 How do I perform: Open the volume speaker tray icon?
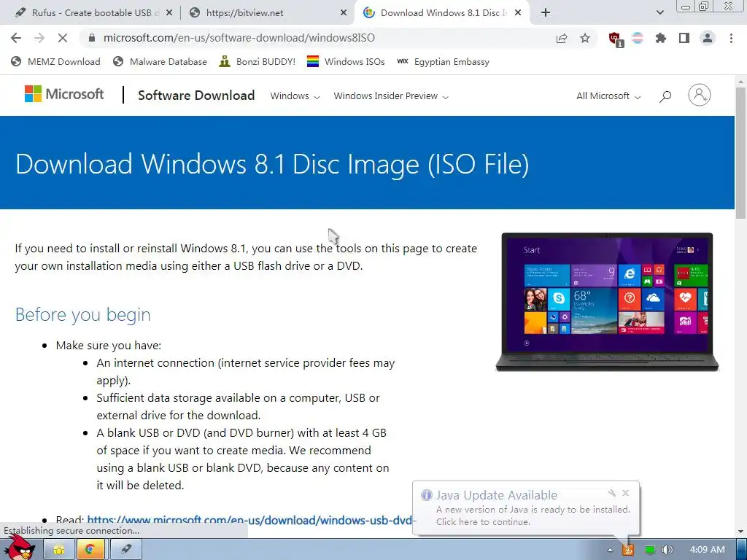(x=667, y=550)
